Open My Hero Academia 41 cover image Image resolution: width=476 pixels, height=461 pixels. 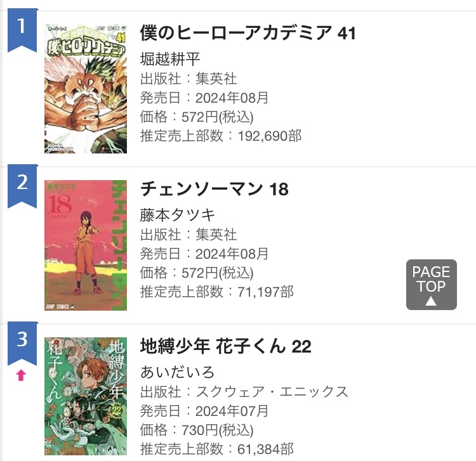pos(86,89)
